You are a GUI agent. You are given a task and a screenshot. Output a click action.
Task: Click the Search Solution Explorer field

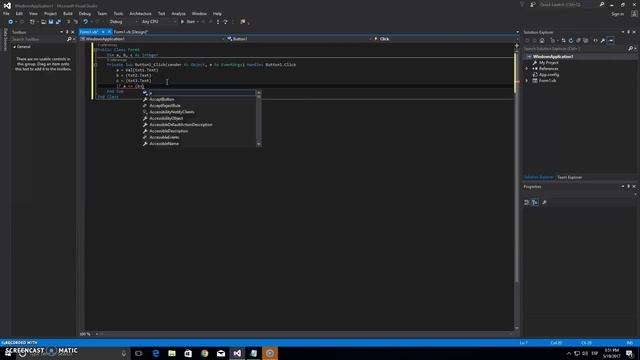tap(576, 49)
